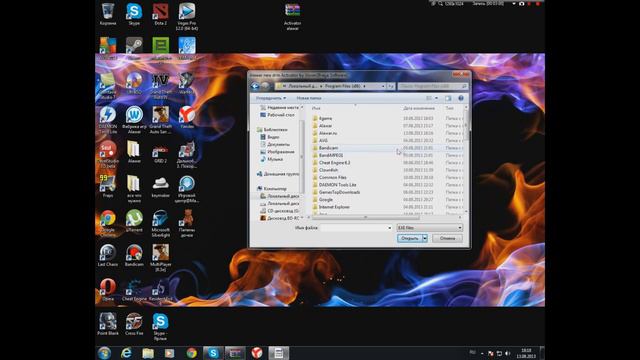Launch Point Blank desktop shortcut
The height and width of the screenshot is (360, 640).
pos(108,324)
